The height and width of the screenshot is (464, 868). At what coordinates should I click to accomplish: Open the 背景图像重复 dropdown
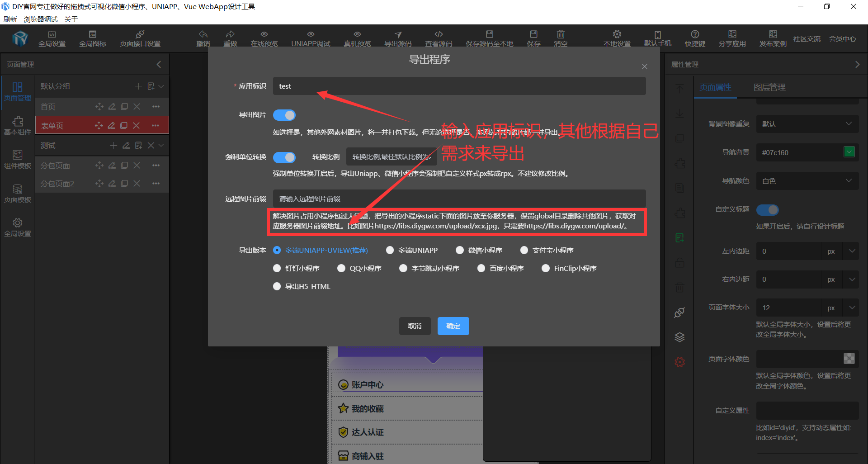pyautogui.click(x=807, y=123)
